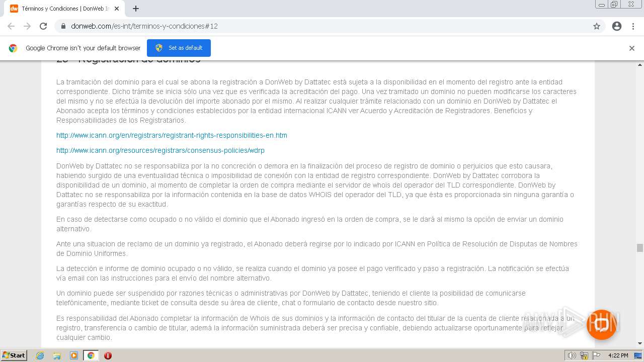This screenshot has height=362, width=644.
Task: Open the Chrome three-dot menu
Action: 633,26
